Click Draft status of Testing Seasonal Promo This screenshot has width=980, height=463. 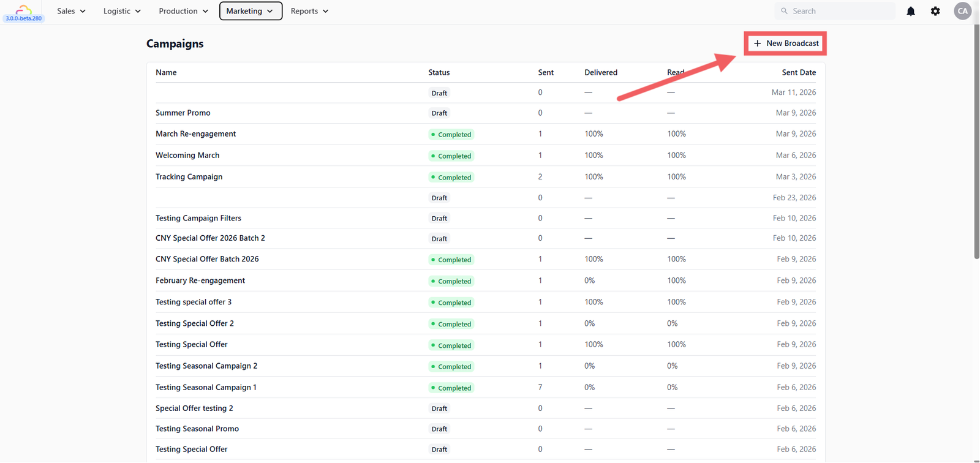pyautogui.click(x=439, y=429)
